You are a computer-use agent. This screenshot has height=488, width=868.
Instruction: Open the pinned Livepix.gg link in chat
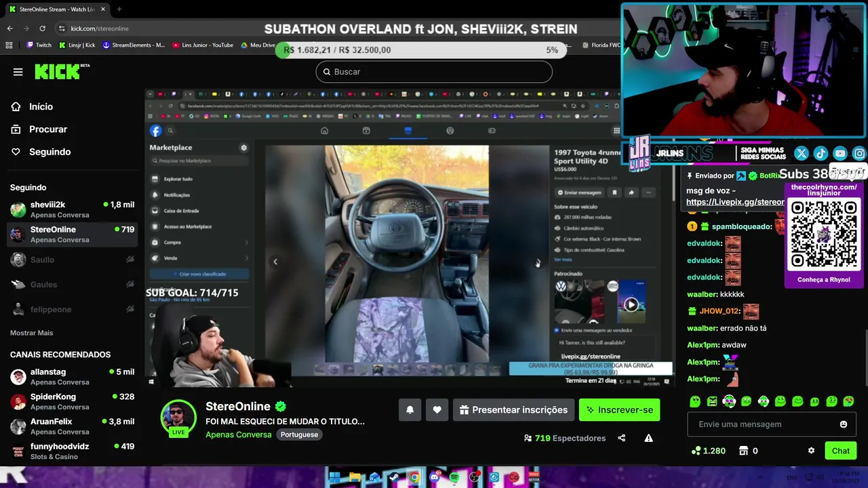[x=735, y=202]
